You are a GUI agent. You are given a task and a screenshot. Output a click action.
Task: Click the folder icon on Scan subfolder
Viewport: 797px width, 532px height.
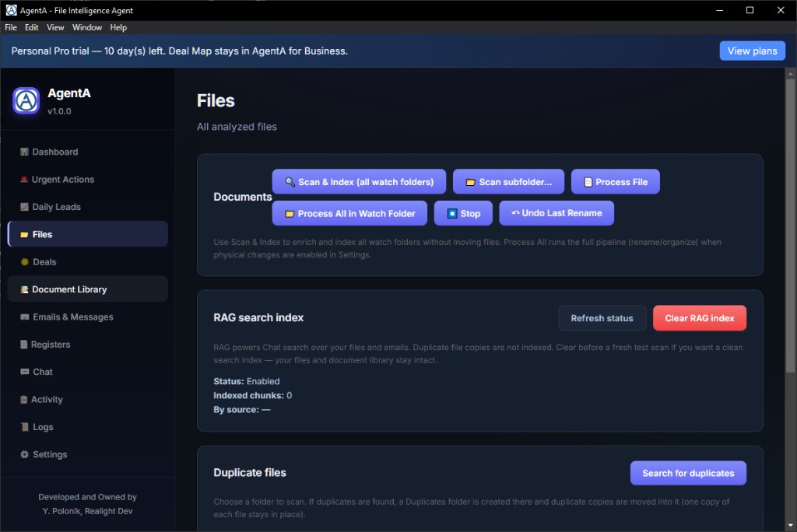tap(471, 182)
